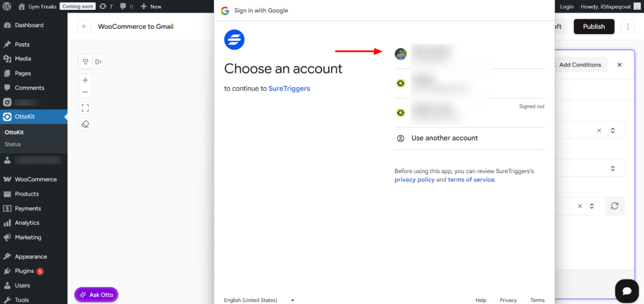
Task: Click the back arrow beside workflow title
Action: (85, 26)
